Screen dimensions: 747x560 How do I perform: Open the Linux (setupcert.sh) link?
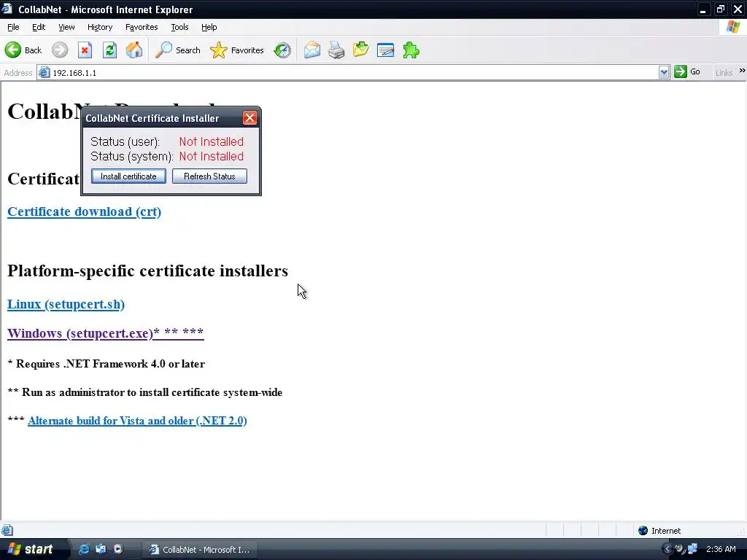[x=66, y=304]
